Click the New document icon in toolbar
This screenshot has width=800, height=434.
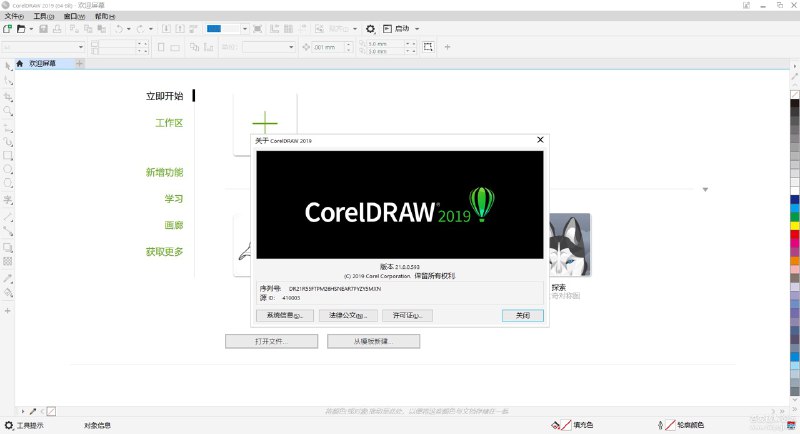[8, 30]
